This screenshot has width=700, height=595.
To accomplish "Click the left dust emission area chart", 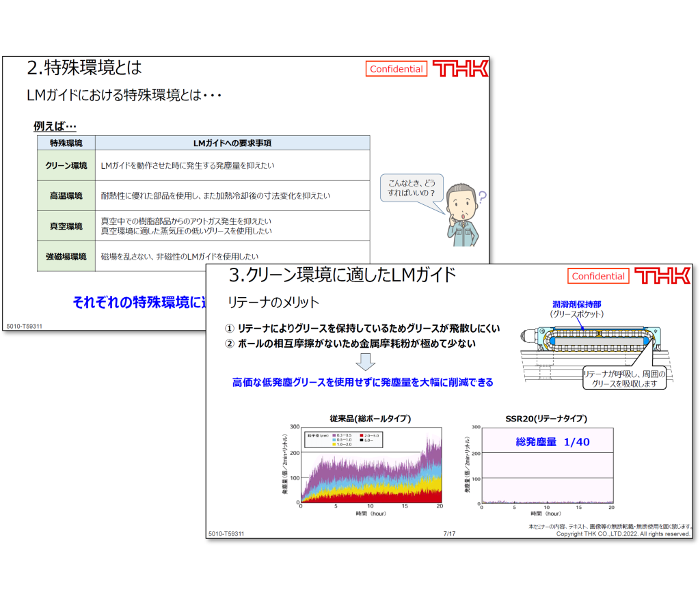I will pyautogui.click(x=371, y=465).
